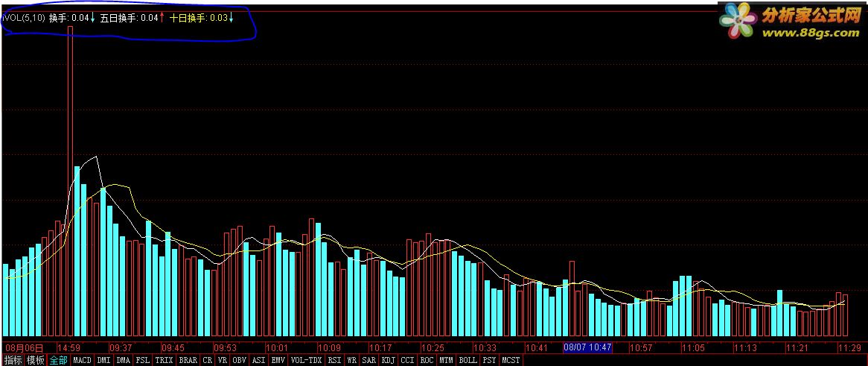Open the CR indicator
Screen dimensions: 868x366
tap(208, 361)
